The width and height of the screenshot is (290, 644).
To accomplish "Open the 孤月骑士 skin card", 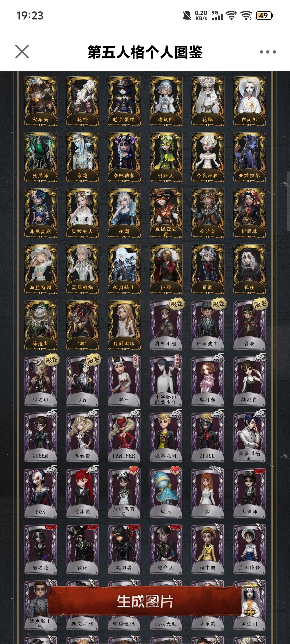I will [124, 269].
